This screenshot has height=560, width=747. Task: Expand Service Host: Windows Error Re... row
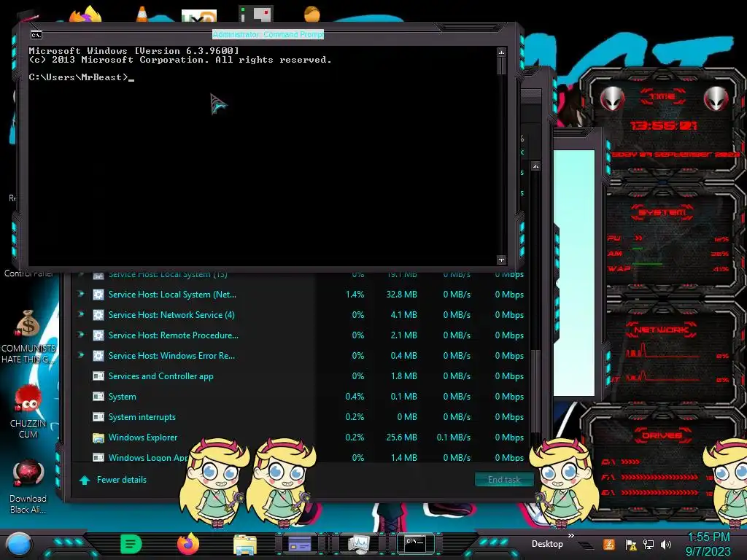point(80,355)
